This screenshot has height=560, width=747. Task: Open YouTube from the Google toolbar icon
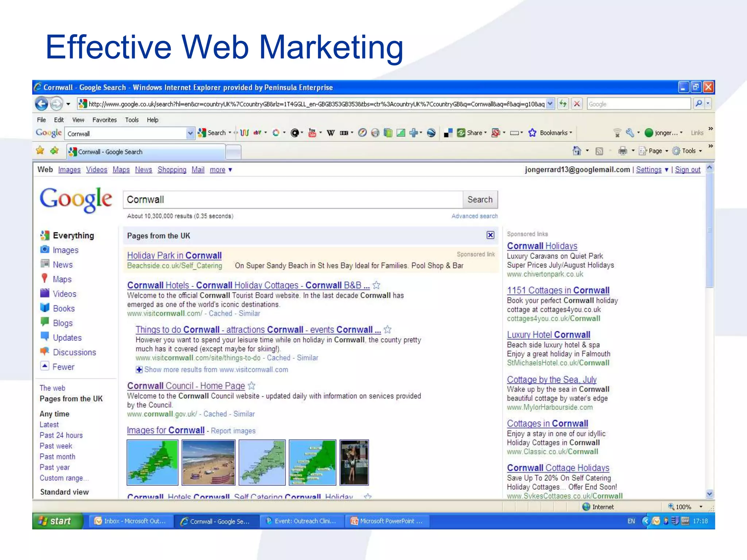coord(312,133)
